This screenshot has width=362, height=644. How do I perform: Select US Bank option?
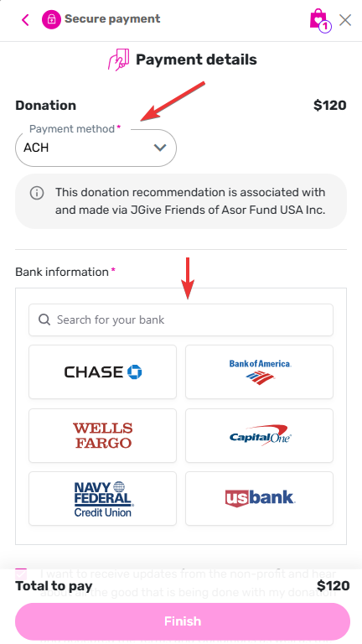[x=260, y=498]
